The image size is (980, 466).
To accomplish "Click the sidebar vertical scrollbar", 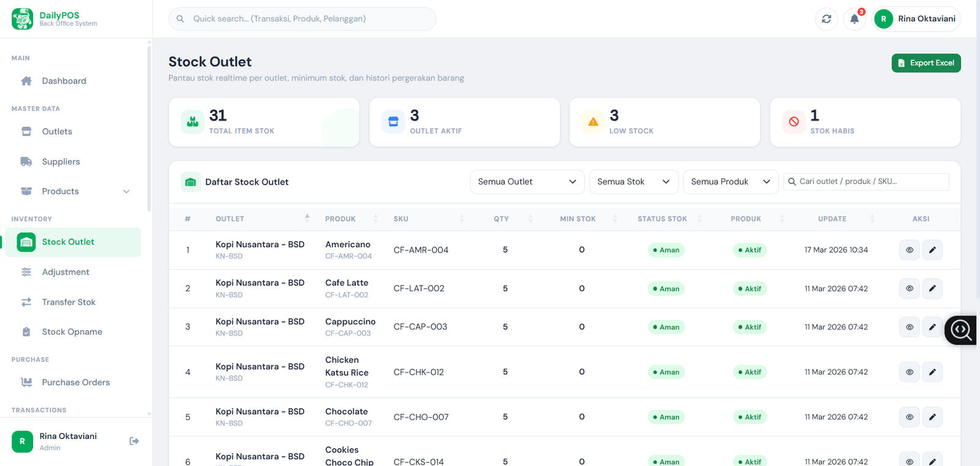I will 149,129.
